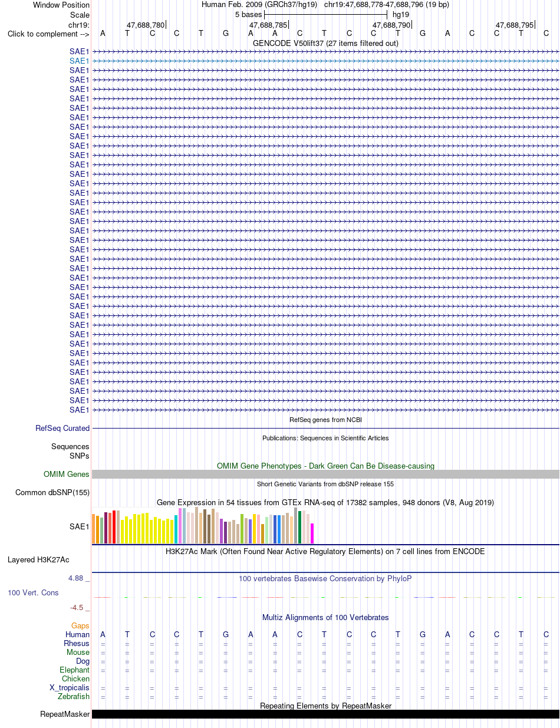Select the RepeatMasker track label
The height and width of the screenshot is (728, 560).
click(x=65, y=714)
